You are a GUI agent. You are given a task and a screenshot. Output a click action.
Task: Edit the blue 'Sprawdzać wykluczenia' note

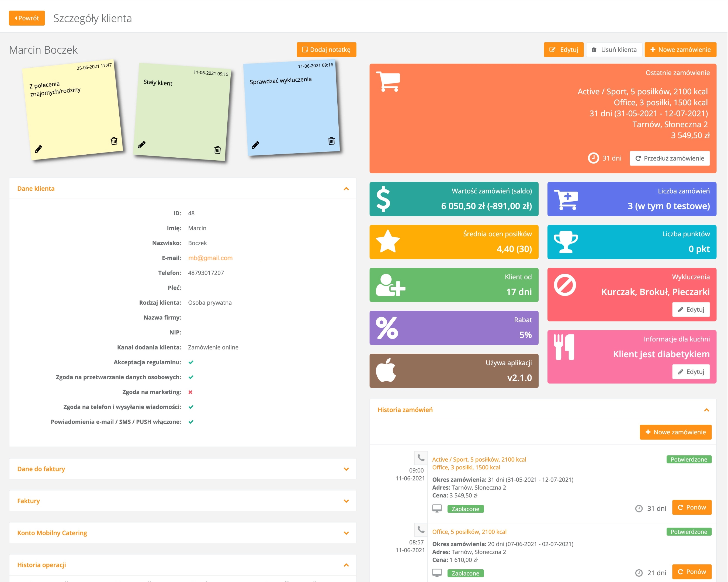(x=256, y=145)
